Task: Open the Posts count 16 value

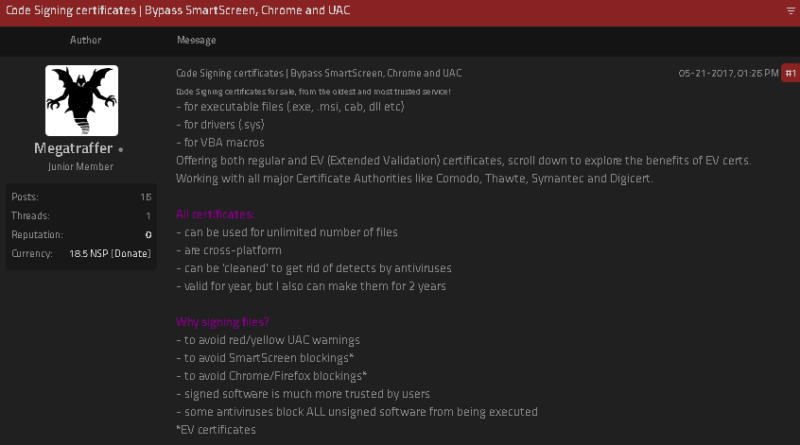Action: [146, 197]
